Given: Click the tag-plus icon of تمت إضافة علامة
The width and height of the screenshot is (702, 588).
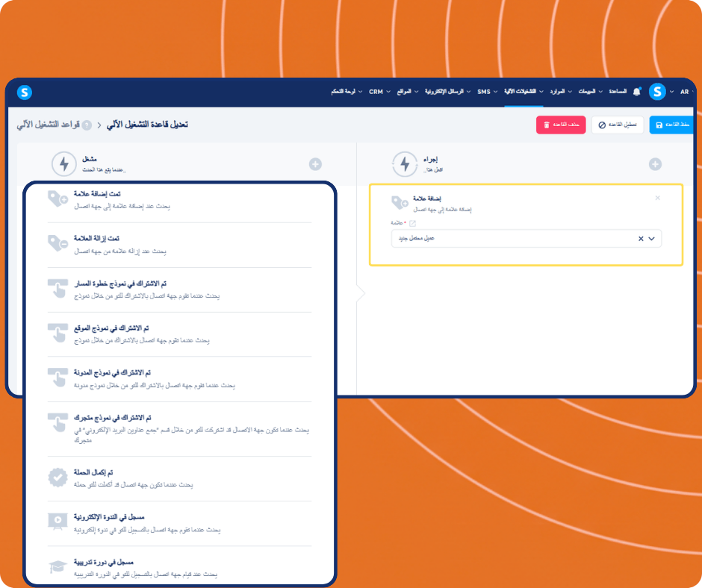Looking at the screenshot, I should (58, 198).
